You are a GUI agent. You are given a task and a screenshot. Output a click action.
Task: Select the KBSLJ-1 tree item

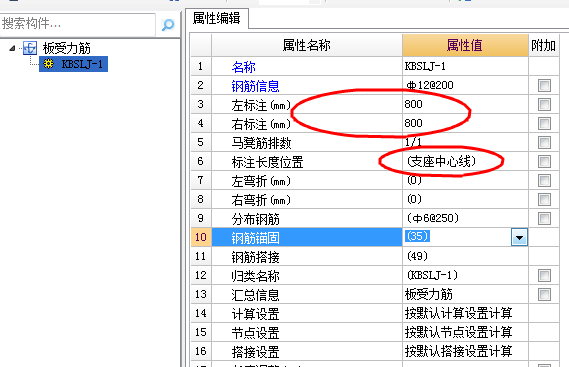(x=74, y=64)
